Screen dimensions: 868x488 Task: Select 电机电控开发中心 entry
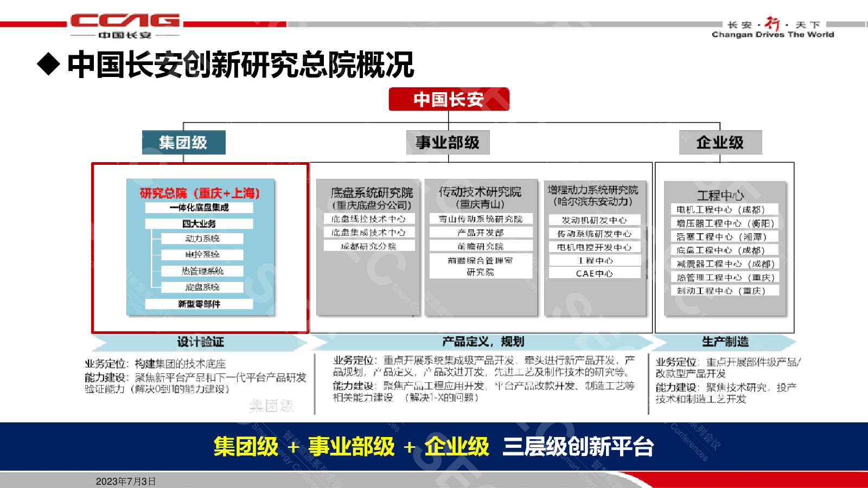595,247
